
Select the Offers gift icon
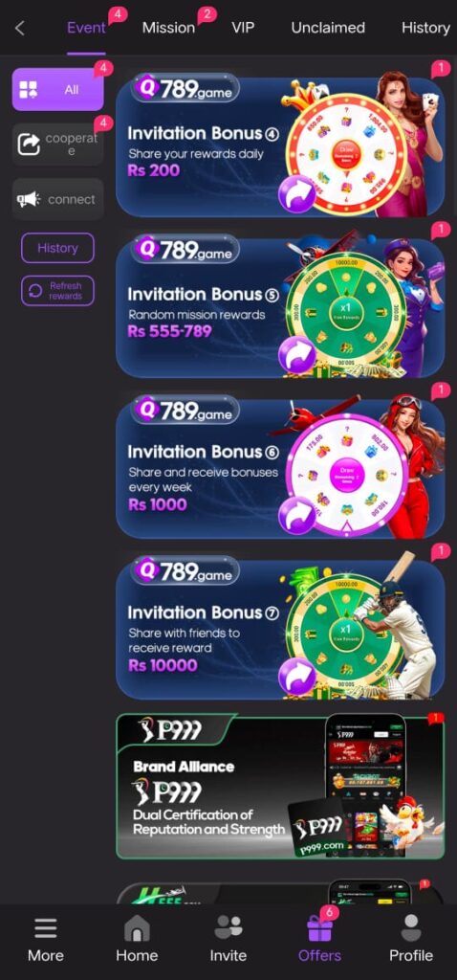coord(319,928)
